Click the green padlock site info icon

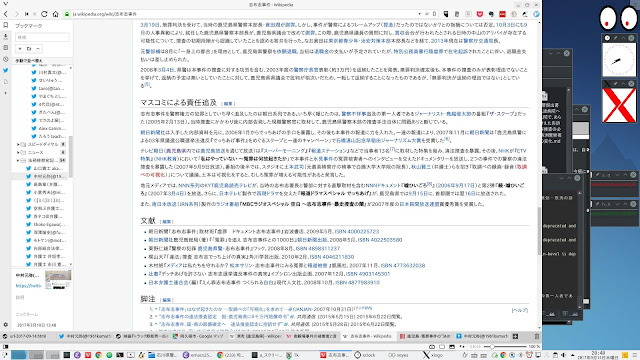click(x=67, y=14)
